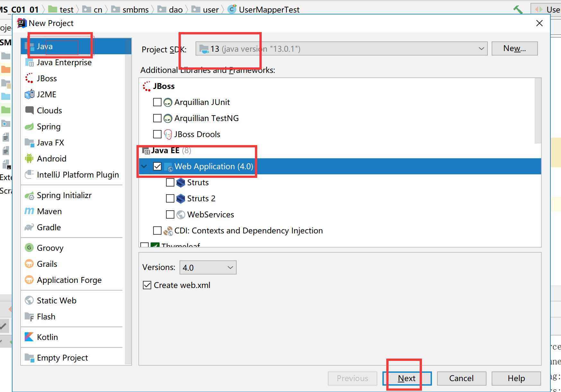This screenshot has width=561, height=392.
Task: Open the run configuration selector at top right
Action: click(546, 10)
